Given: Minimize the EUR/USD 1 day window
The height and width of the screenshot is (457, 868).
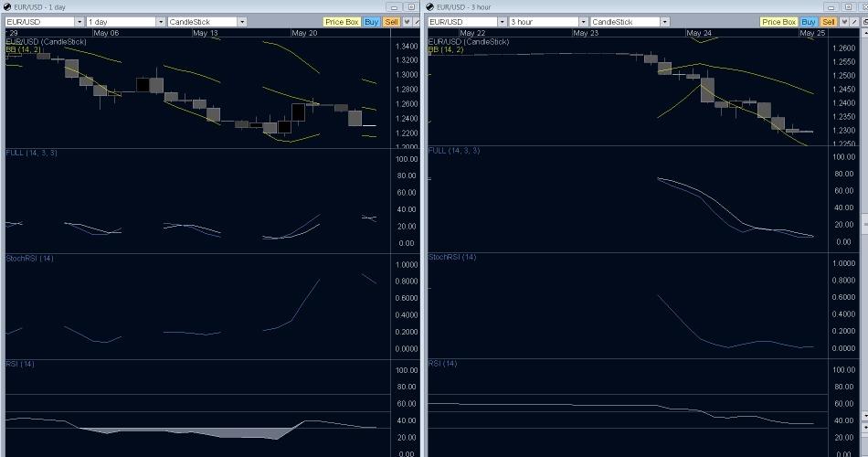Looking at the screenshot, I should click(x=394, y=7).
